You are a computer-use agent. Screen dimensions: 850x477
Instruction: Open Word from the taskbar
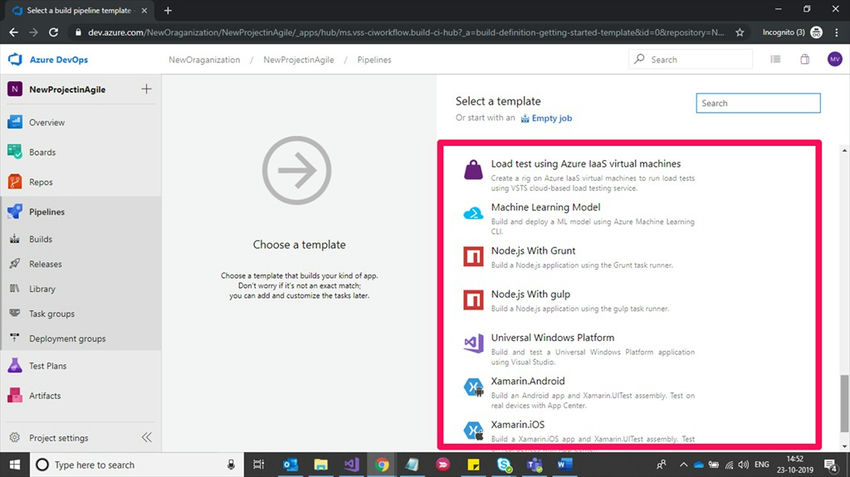click(565, 465)
